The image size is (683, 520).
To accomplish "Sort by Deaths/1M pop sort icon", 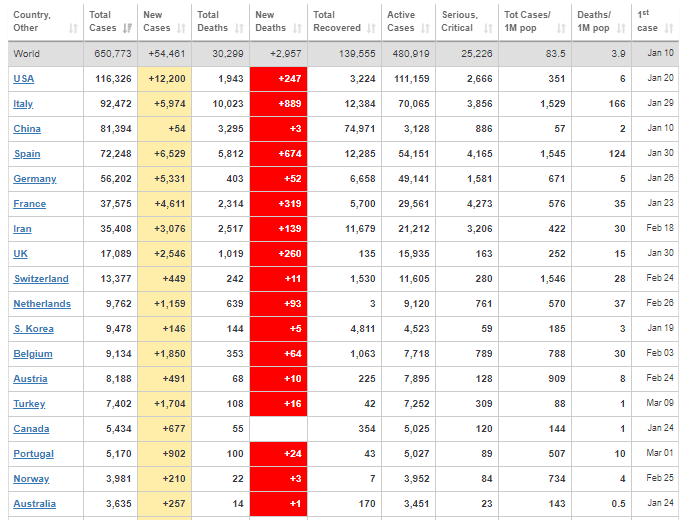I will [x=621, y=29].
